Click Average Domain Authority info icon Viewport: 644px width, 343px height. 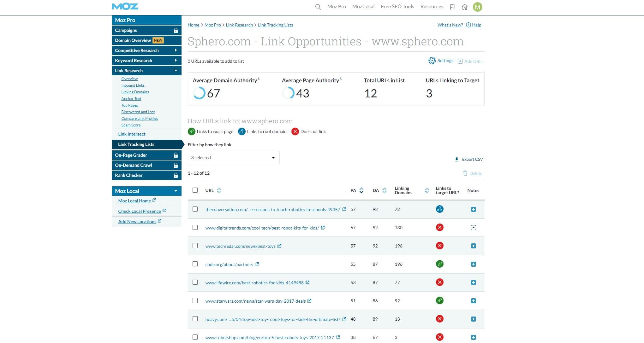[x=259, y=78]
